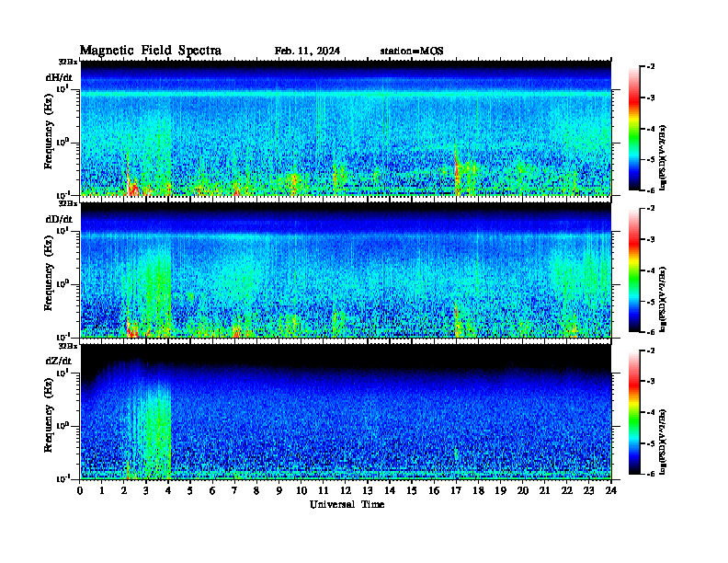Click hour tick label 13 on time axis
Image resolution: width=728 pixels, height=563 pixels.
368,490
